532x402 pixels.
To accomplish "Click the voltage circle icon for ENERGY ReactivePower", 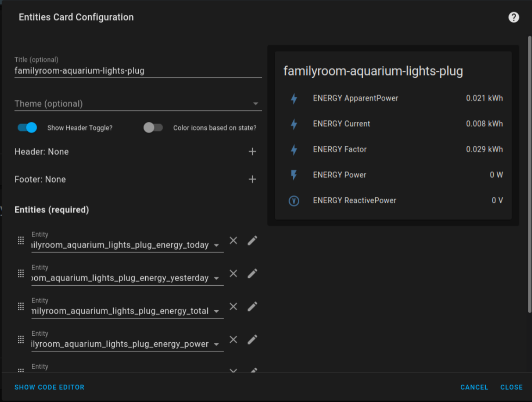I will point(294,201).
